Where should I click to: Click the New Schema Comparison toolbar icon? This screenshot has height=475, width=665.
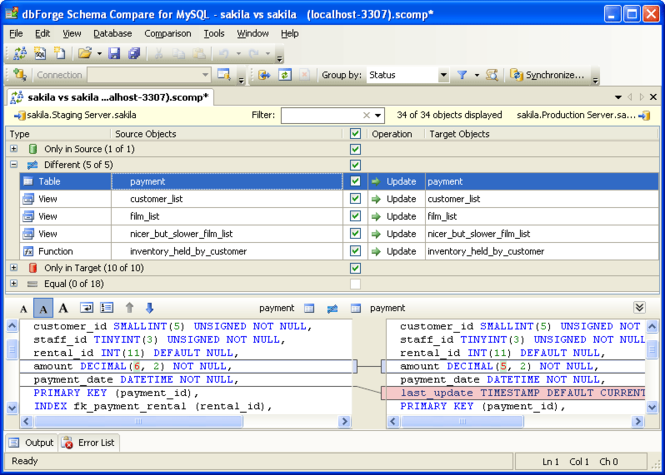[x=20, y=53]
